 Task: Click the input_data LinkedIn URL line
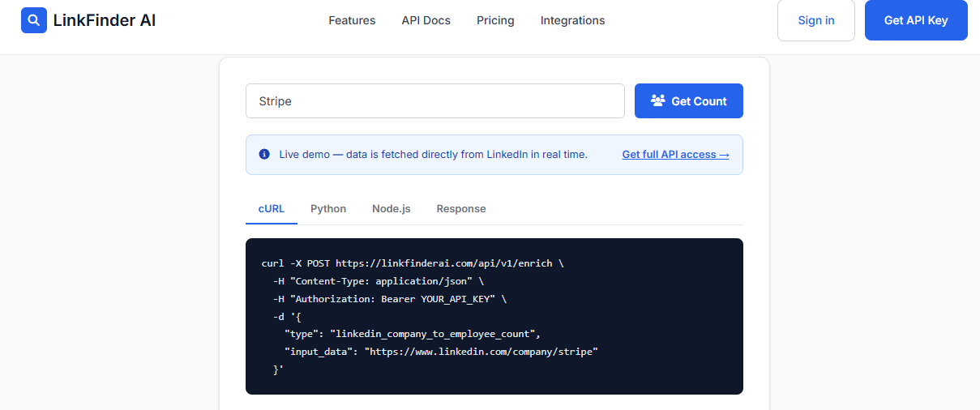[x=441, y=352]
